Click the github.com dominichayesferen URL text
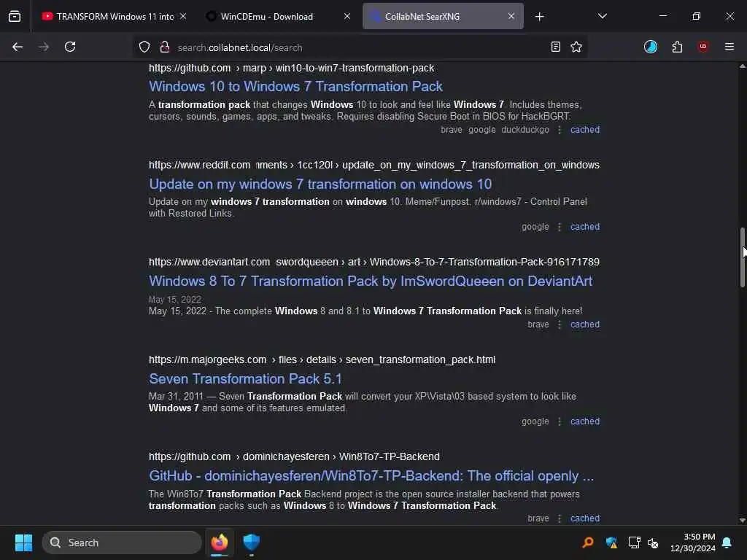 (294, 456)
